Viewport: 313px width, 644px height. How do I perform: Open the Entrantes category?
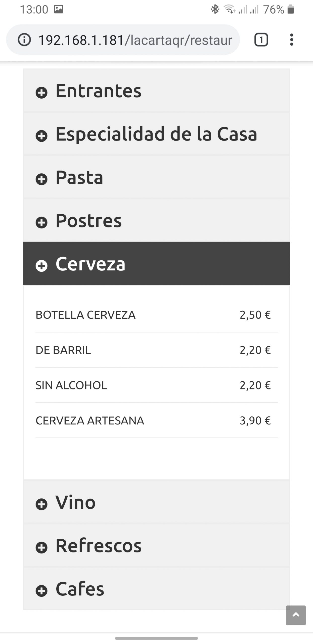[x=157, y=90]
